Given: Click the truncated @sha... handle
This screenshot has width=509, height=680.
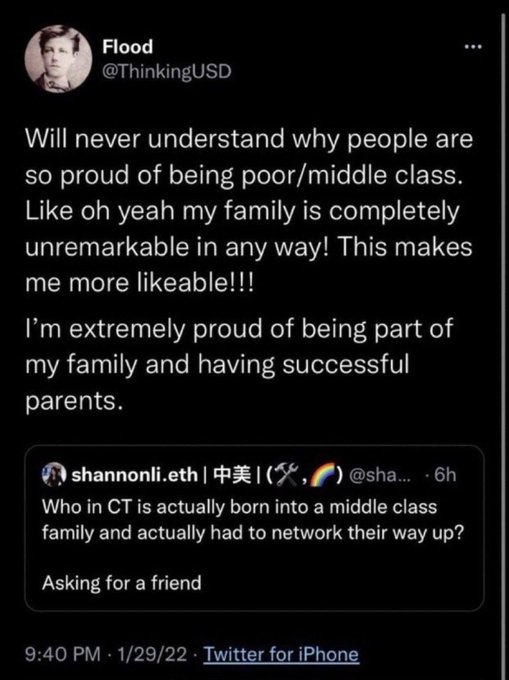Looking at the screenshot, I should click(378, 475).
